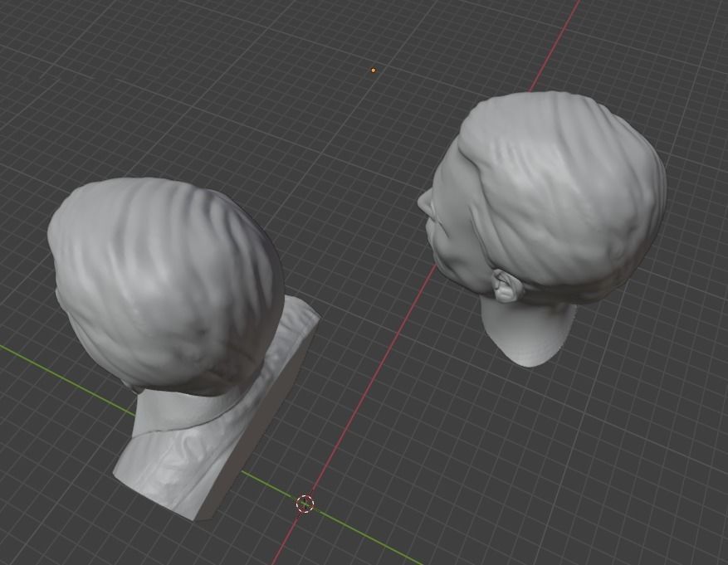728x565 pixels.
Task: Click the orange object origin dot
Action: coord(374,71)
